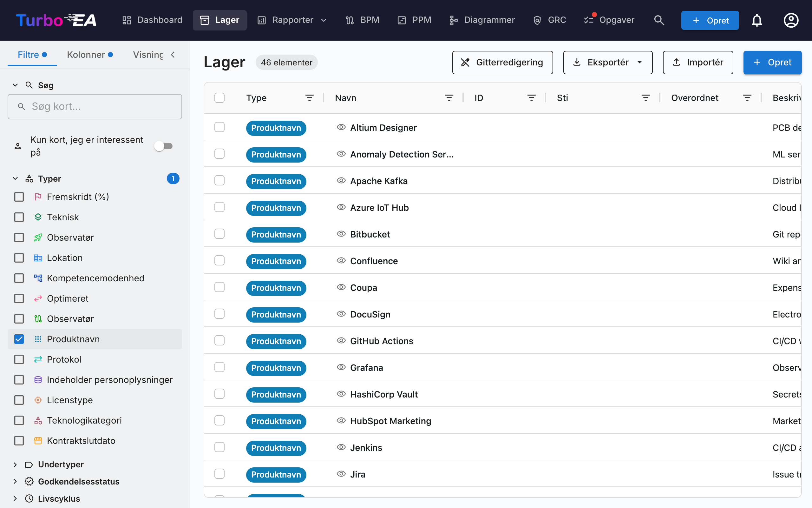The height and width of the screenshot is (508, 812).
Task: Click the eye icon next to Grafana
Action: [x=341, y=367]
